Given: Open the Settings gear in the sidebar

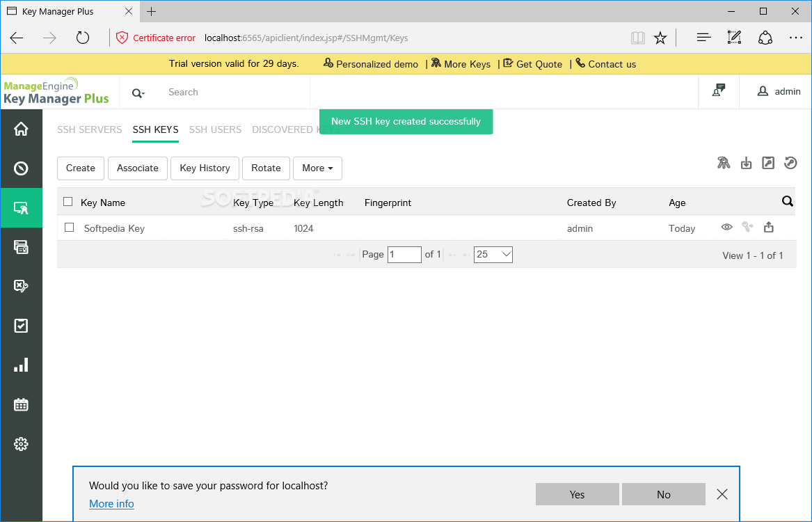Looking at the screenshot, I should pyautogui.click(x=21, y=444).
